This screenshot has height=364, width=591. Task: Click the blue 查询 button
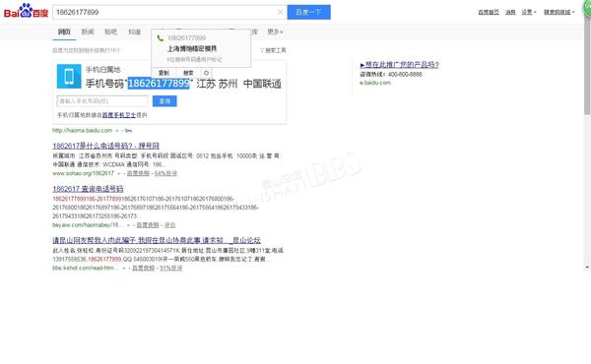point(164,101)
